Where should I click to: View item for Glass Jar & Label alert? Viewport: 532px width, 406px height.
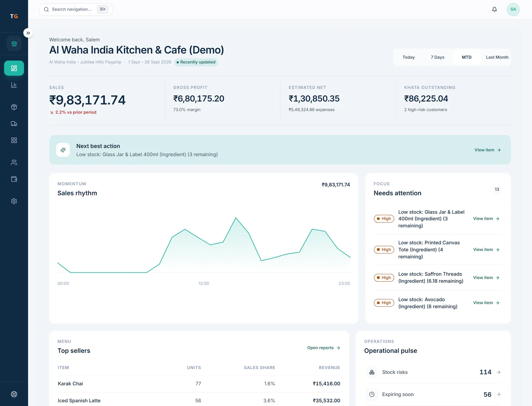point(486,219)
